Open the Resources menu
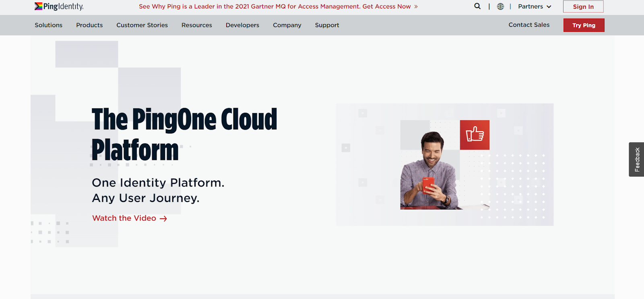The width and height of the screenshot is (644, 299). 196,25
